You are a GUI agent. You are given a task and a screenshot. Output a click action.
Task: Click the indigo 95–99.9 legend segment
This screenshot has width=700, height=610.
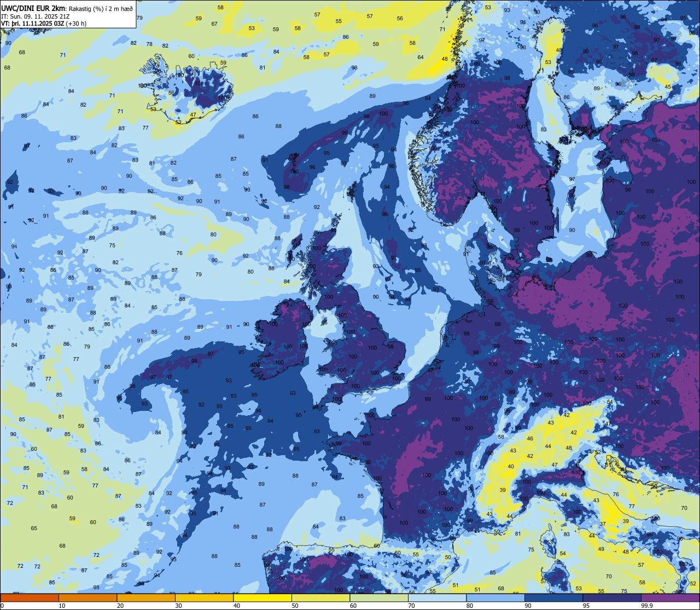tap(612, 597)
